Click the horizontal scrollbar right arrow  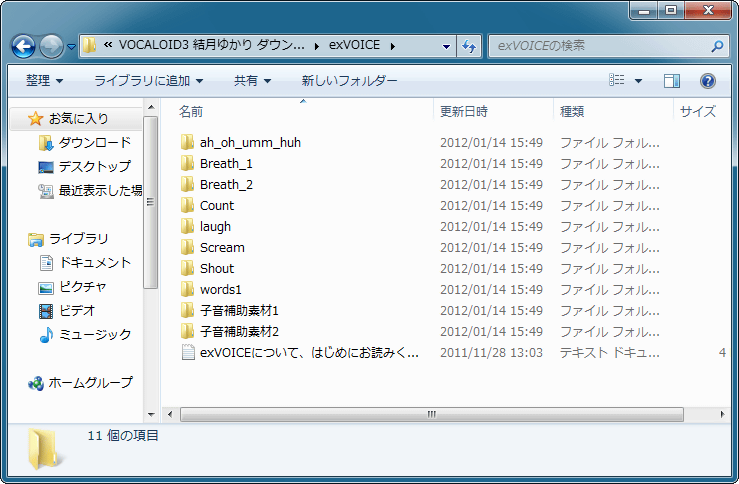(723, 414)
